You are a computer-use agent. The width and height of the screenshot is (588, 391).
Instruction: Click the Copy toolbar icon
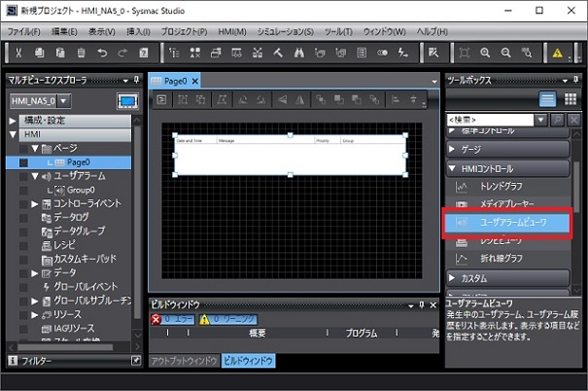click(x=40, y=53)
